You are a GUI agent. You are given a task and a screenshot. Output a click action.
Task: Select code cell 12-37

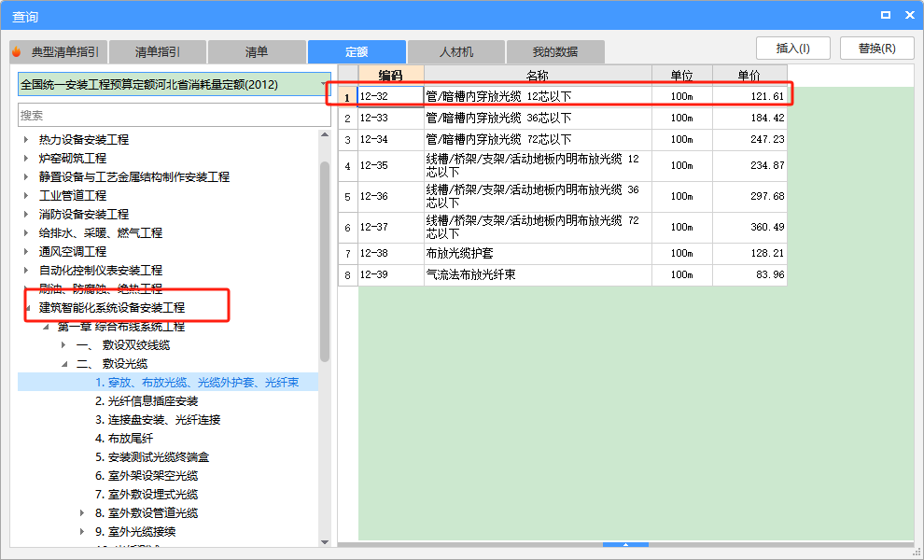pos(391,227)
